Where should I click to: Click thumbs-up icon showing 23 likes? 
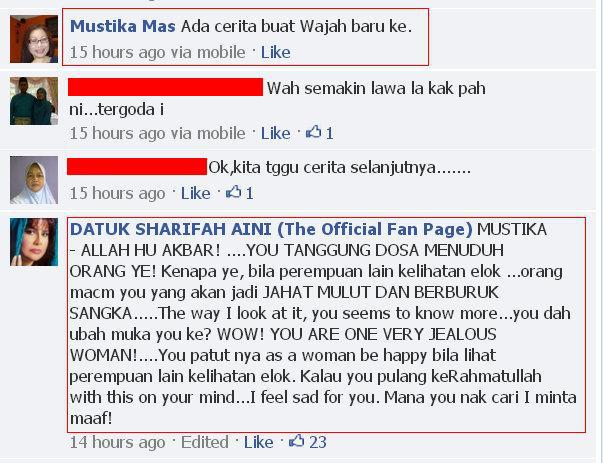click(297, 441)
